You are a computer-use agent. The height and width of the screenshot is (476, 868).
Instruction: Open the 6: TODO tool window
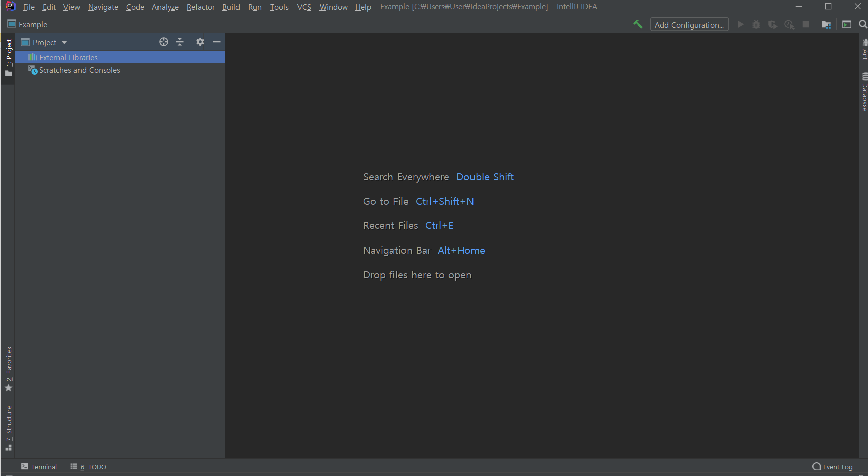(89, 467)
